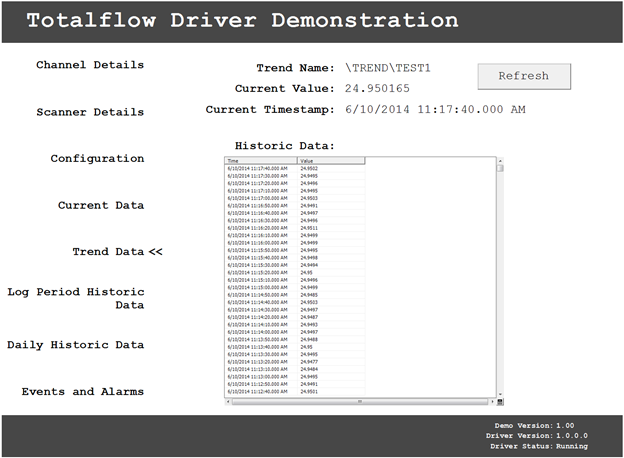Select the row timed 11:15:20.000 AM
Image resolution: width=624 pixels, height=458 pixels.
295,273
